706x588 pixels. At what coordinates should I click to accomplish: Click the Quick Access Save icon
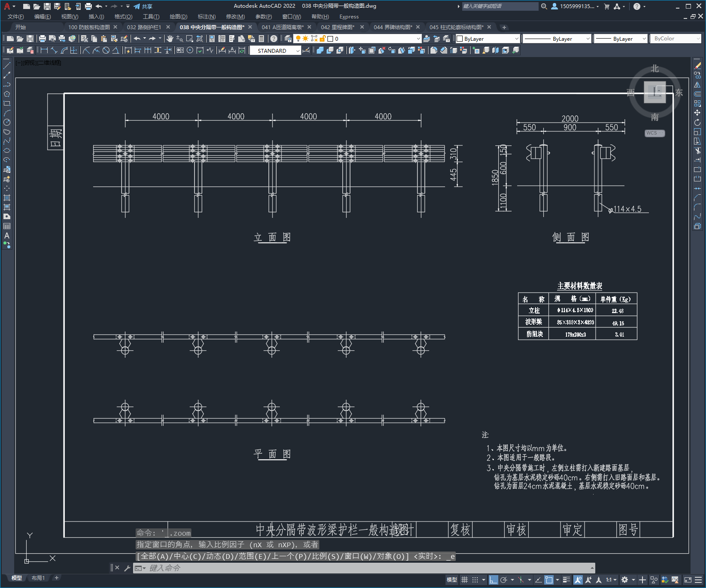47,6
